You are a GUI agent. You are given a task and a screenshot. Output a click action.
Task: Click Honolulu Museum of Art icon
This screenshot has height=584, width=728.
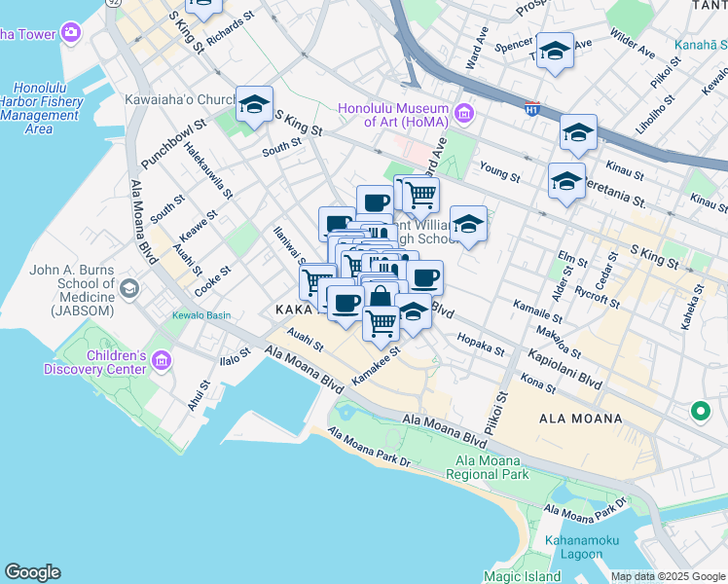coord(464,113)
